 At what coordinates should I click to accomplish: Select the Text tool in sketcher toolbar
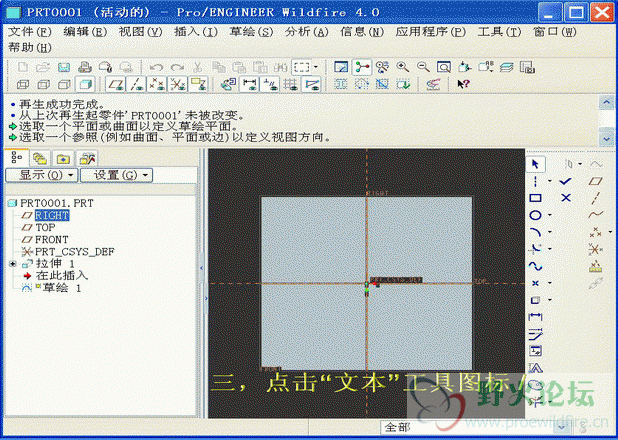pyautogui.click(x=535, y=368)
